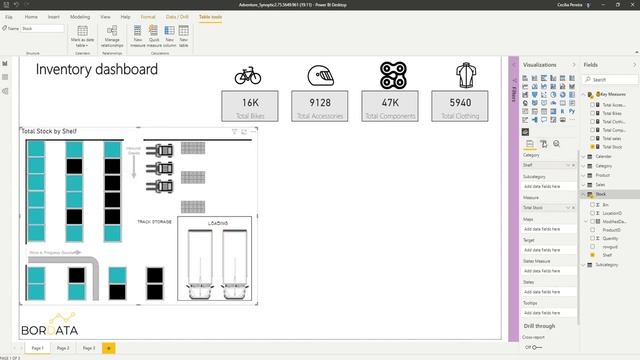
Task: Click the chain components image
Action: pos(393,75)
